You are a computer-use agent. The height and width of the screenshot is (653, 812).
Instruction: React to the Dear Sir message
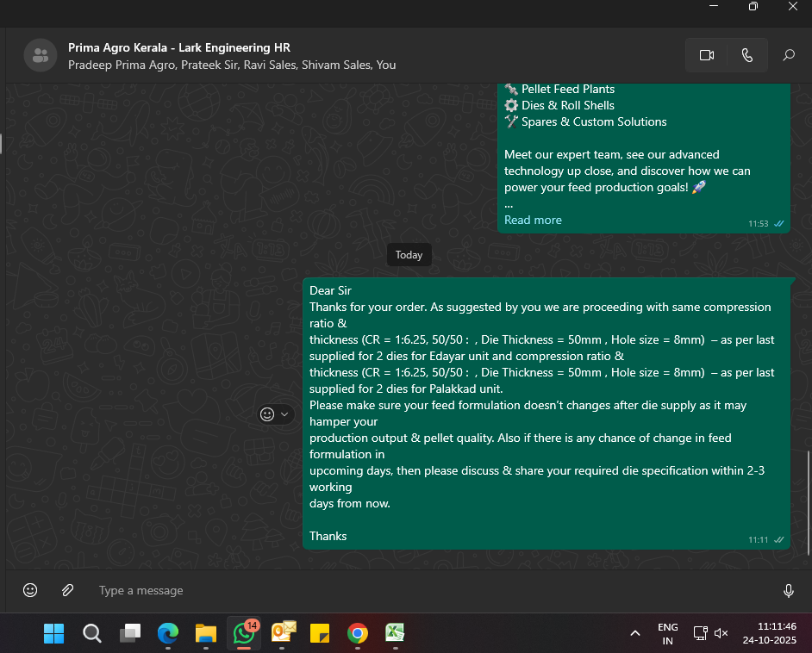point(268,414)
